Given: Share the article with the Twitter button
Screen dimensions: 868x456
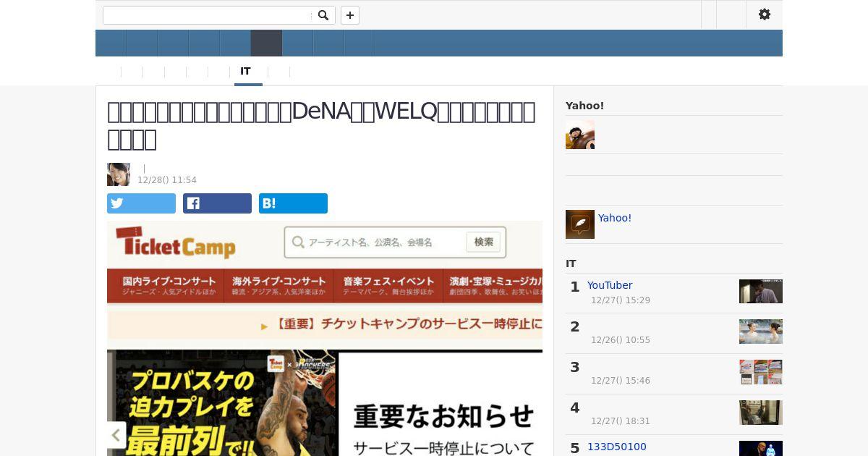Looking at the screenshot, I should pos(141,203).
